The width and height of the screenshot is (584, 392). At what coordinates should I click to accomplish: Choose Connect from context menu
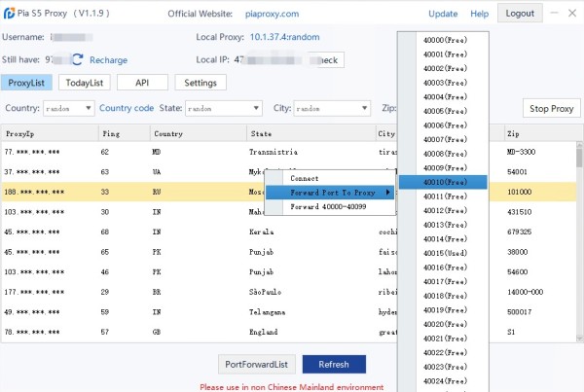pyautogui.click(x=330, y=178)
